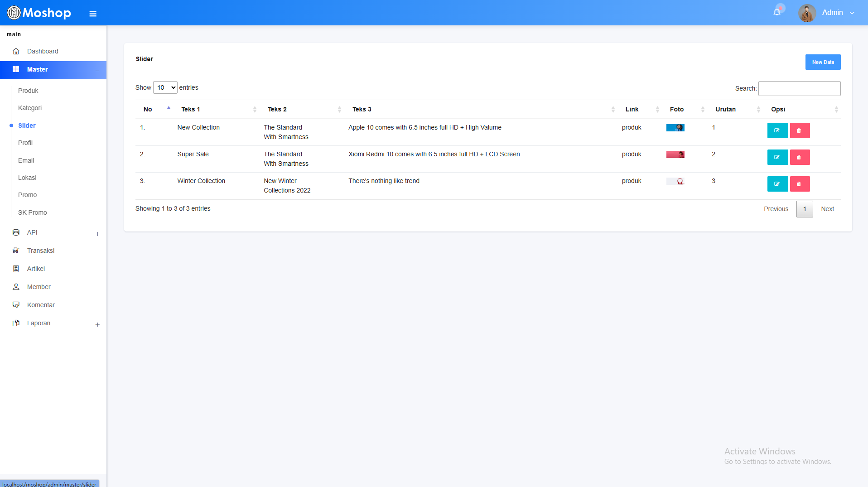Open the Komentar menu label
This screenshot has width=868, height=487.
41,305
